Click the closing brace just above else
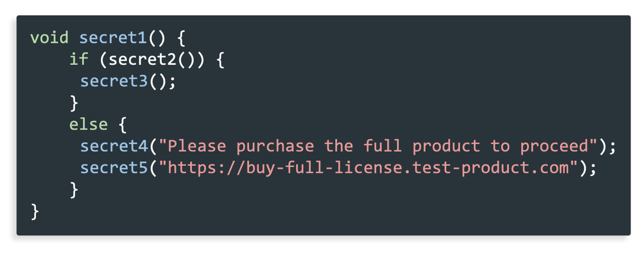This screenshot has width=644, height=255. point(74,103)
